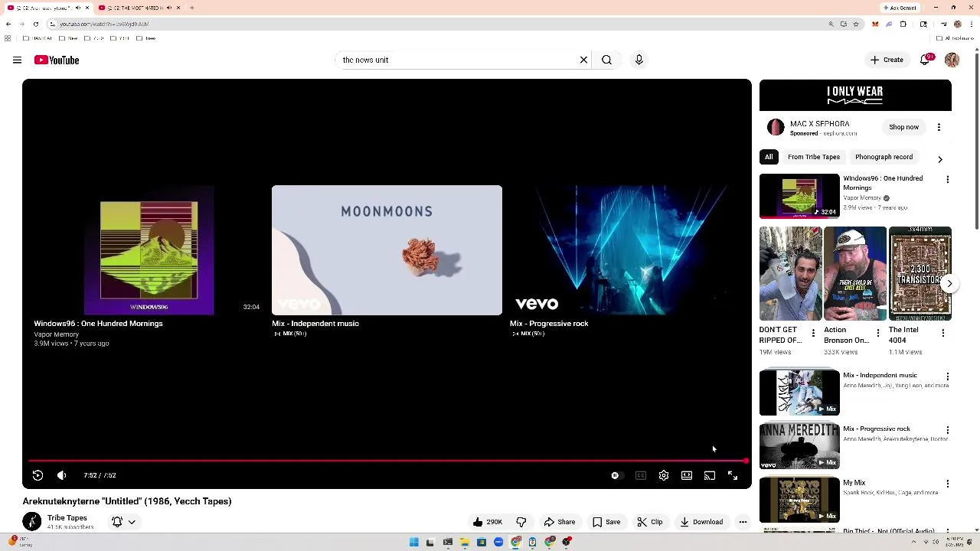The width and height of the screenshot is (980, 551).
Task: Select the Phonograph record chip
Action: (x=884, y=157)
